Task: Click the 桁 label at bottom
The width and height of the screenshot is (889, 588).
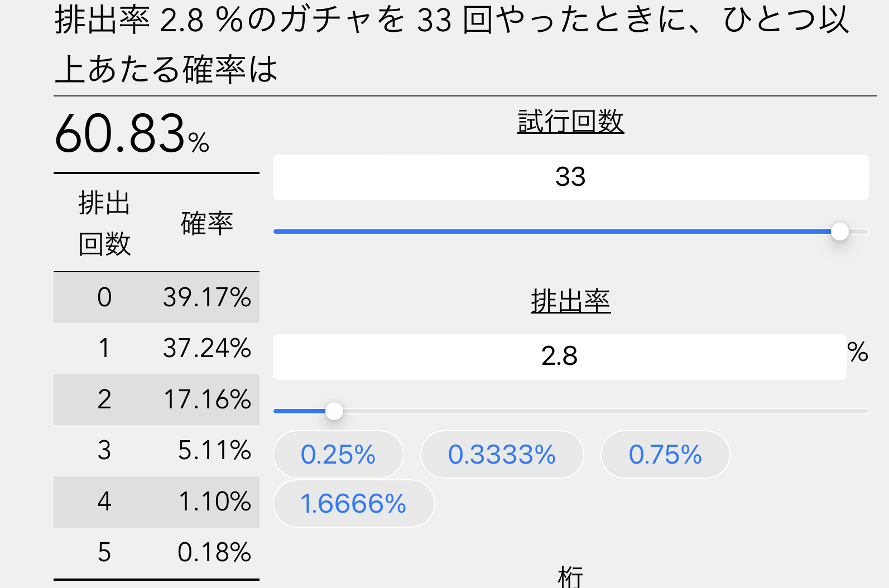Action: click(x=570, y=577)
